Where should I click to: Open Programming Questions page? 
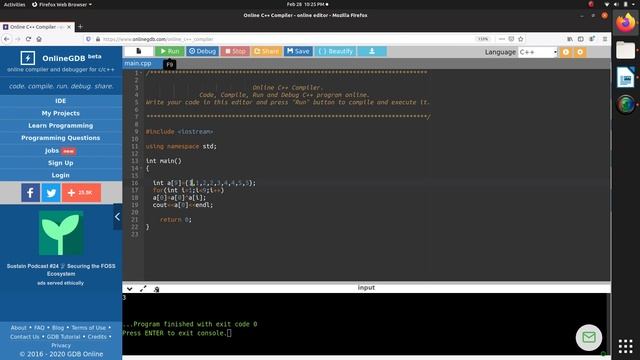point(60,138)
